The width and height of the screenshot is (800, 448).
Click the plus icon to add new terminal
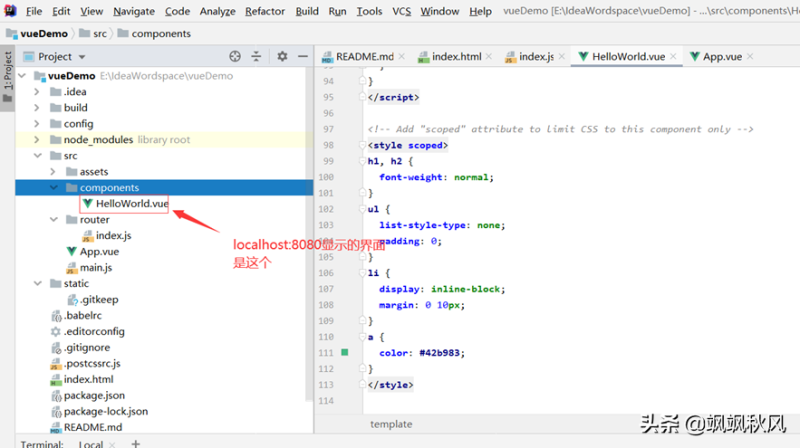pos(136,443)
